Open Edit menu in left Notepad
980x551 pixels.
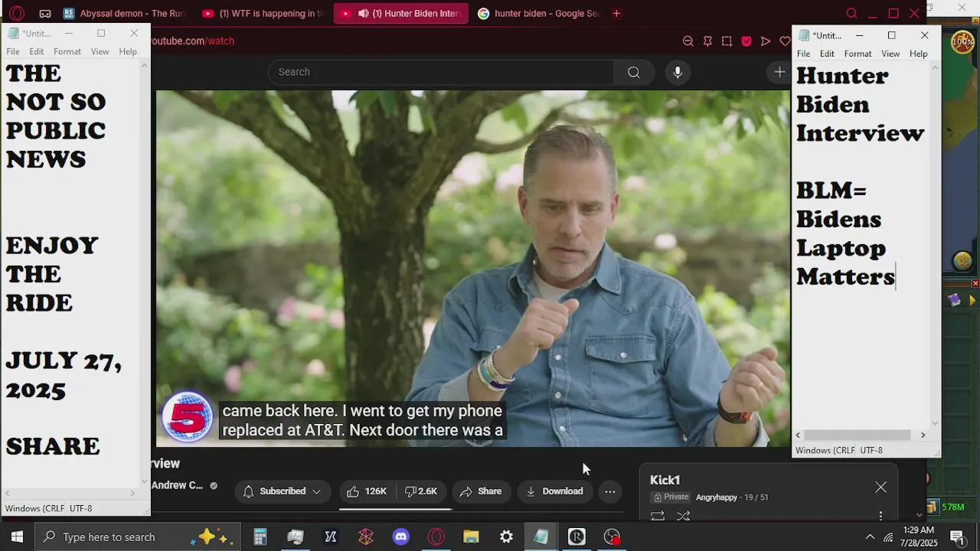[37, 51]
